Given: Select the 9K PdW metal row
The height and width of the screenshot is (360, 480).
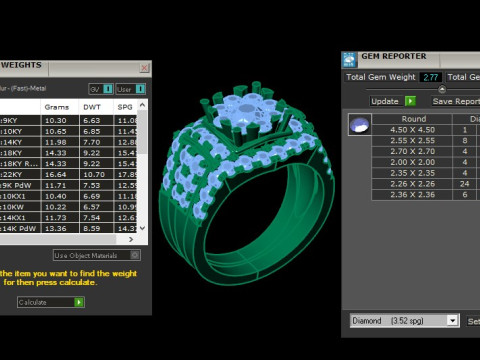Looking at the screenshot, I should [69, 185].
